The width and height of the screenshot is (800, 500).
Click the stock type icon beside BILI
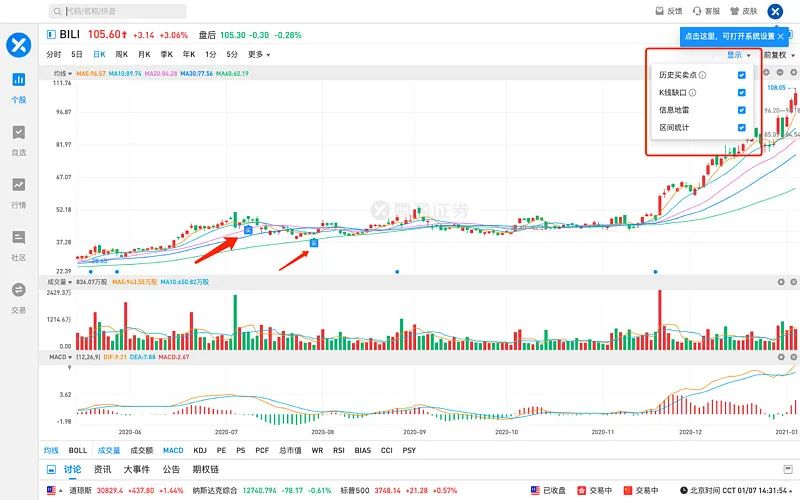click(51, 34)
